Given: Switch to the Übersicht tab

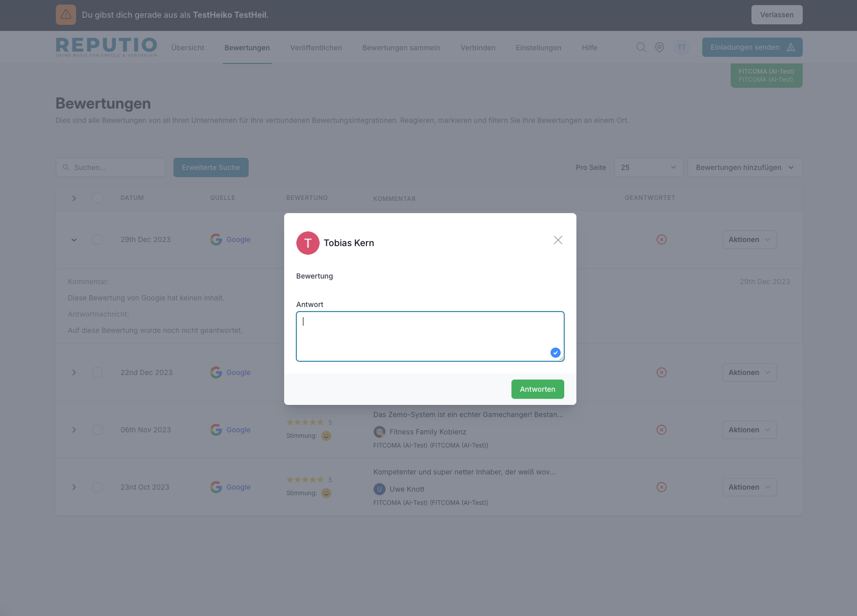Looking at the screenshot, I should (x=188, y=48).
